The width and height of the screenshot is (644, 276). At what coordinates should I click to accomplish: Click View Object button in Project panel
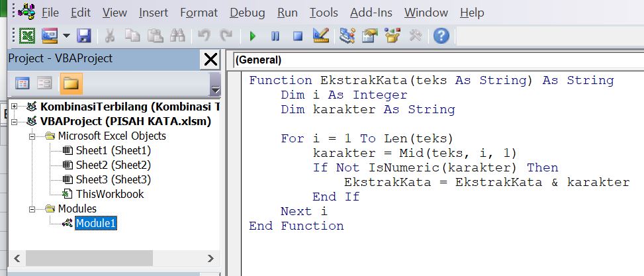(x=44, y=83)
